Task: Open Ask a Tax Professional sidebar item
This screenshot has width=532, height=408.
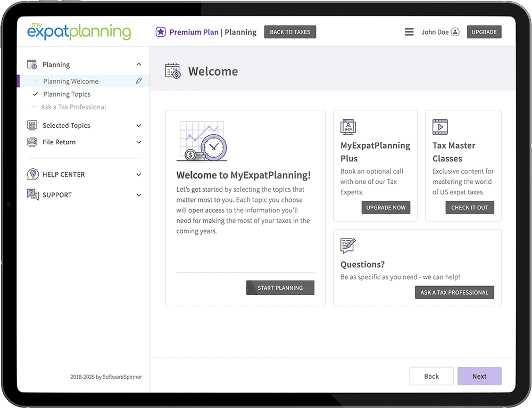Action: click(x=73, y=107)
